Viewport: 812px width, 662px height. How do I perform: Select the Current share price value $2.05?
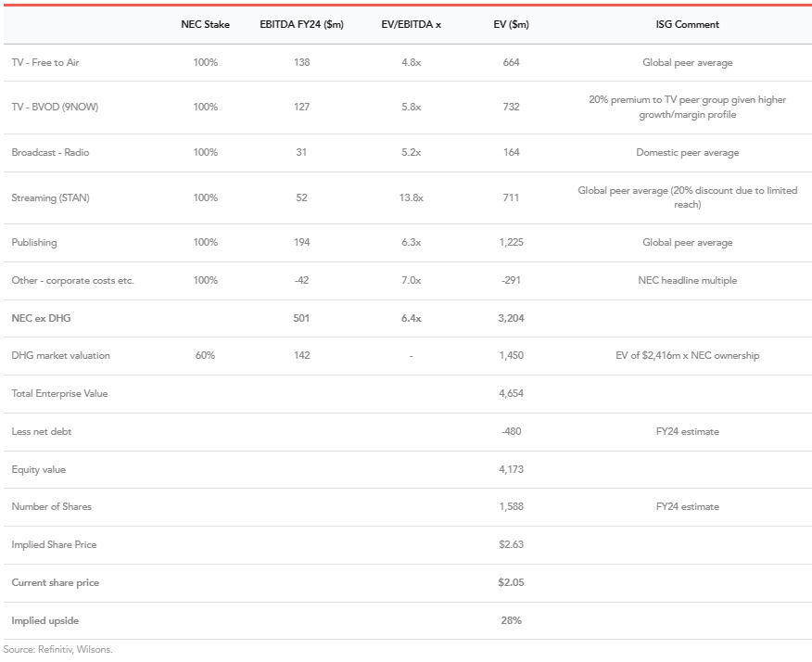(x=511, y=582)
